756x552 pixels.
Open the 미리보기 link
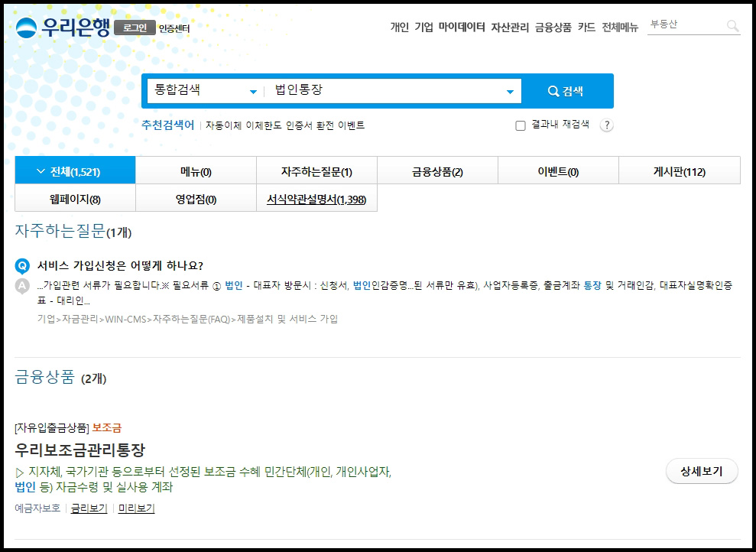pos(136,508)
